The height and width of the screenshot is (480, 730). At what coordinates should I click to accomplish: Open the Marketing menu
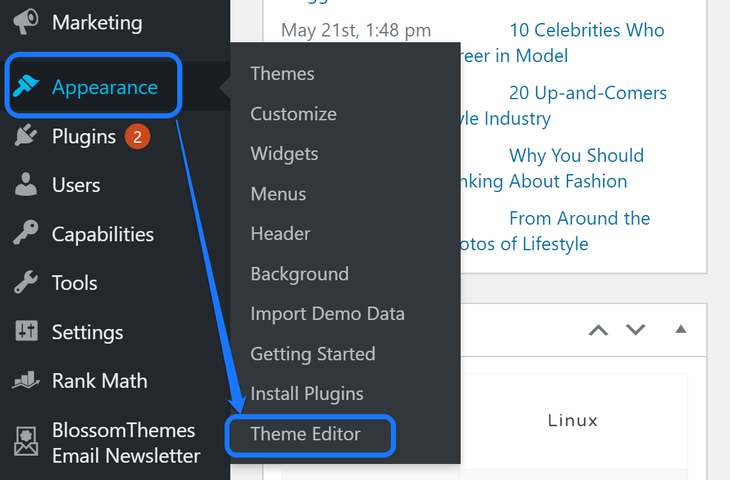tap(97, 22)
